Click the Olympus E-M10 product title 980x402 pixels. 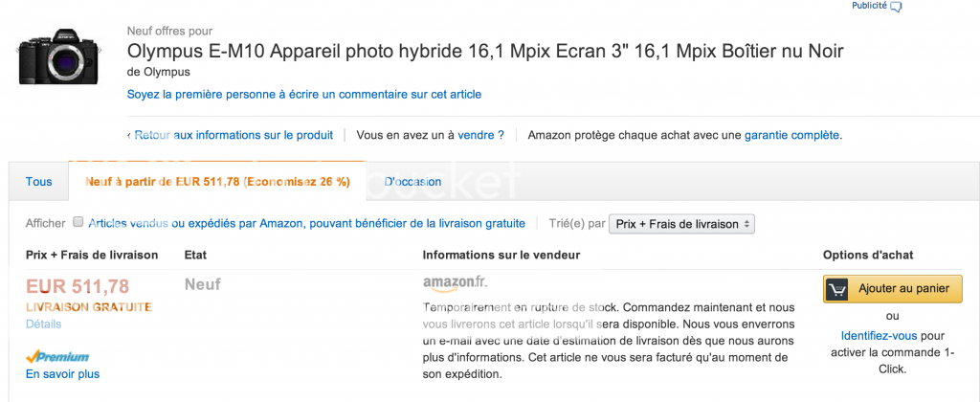click(485, 52)
